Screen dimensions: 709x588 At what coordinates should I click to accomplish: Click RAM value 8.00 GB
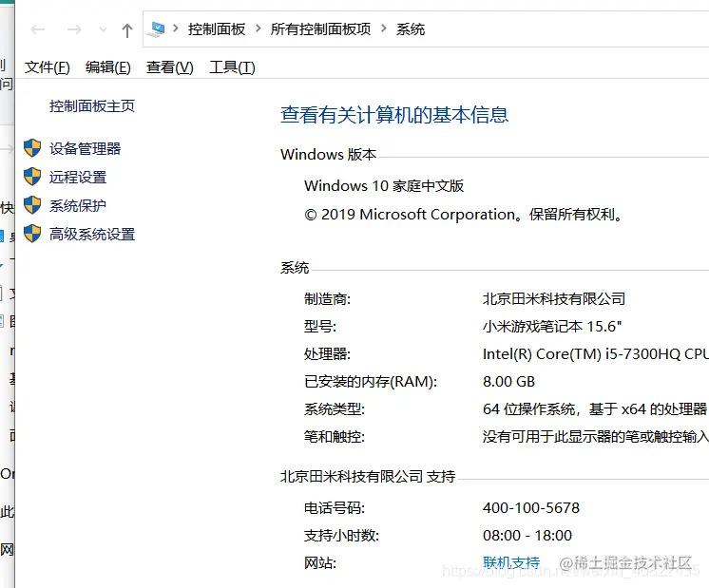(x=508, y=382)
